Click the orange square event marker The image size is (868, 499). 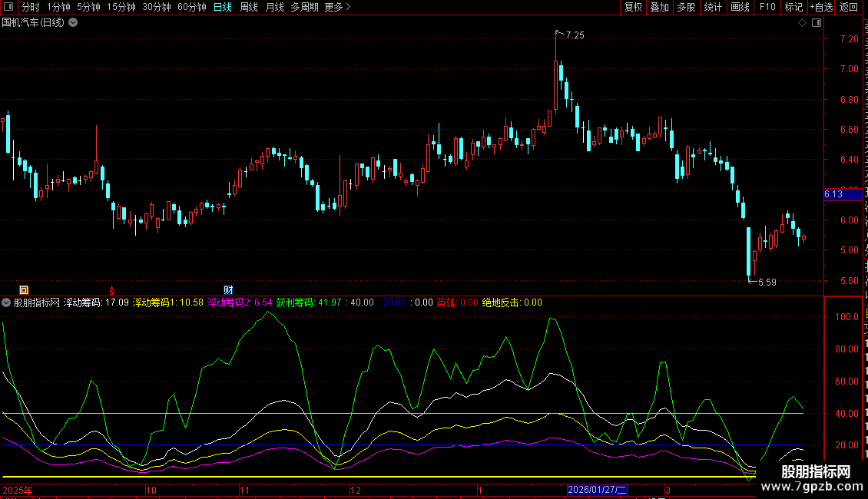(24, 289)
